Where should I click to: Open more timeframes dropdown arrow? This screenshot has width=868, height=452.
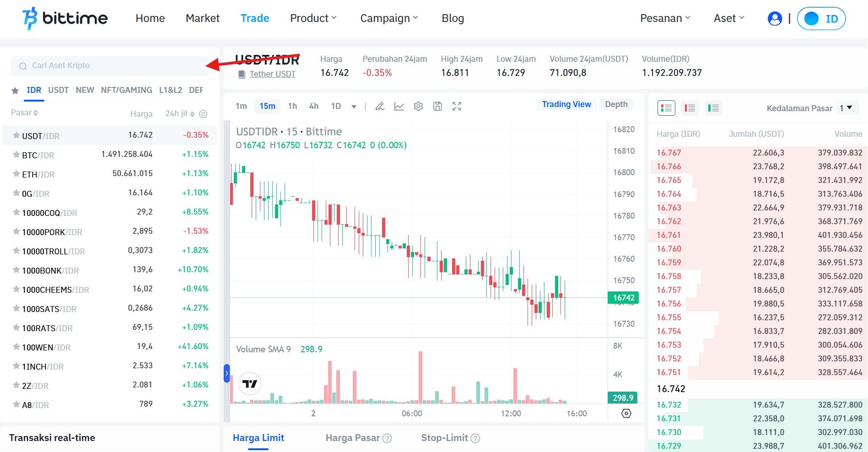point(354,107)
